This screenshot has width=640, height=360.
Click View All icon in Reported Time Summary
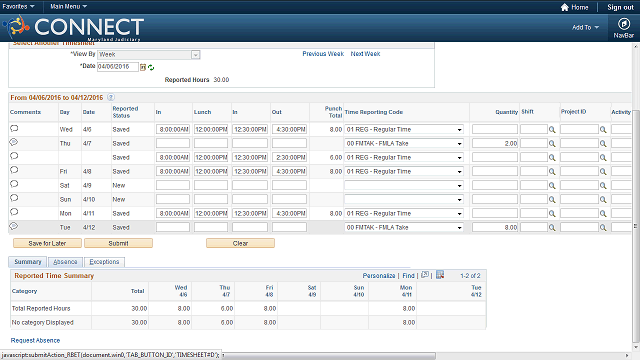point(425,275)
